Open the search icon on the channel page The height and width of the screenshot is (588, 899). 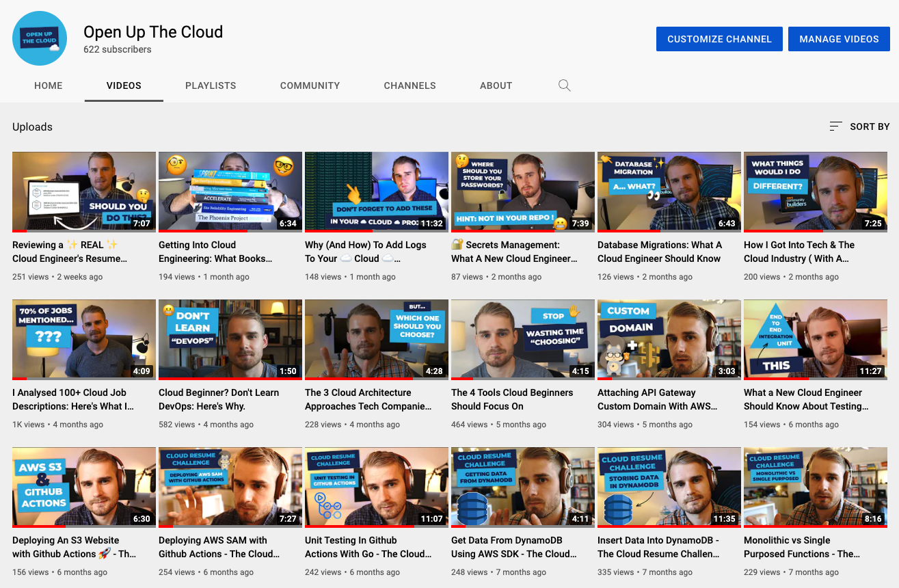tap(564, 85)
